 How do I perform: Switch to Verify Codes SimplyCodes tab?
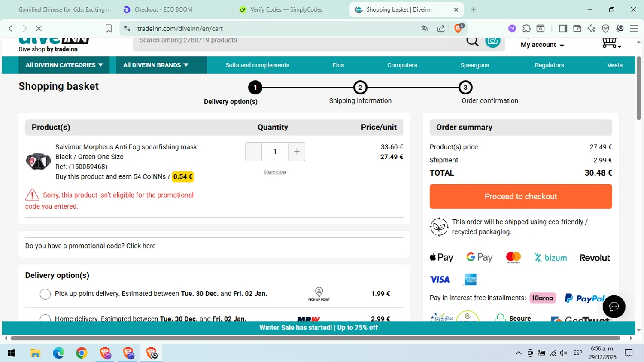point(292,9)
